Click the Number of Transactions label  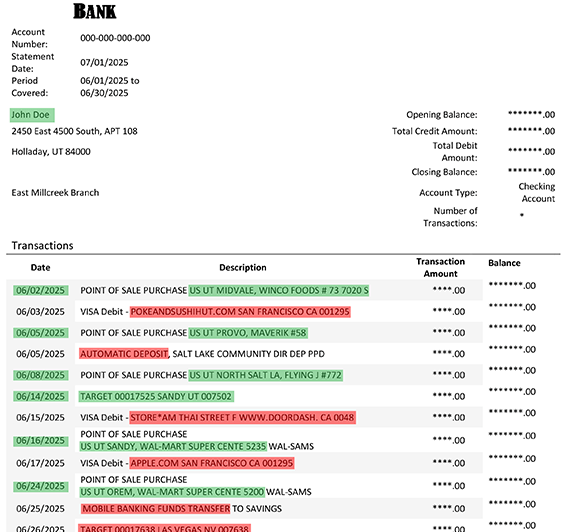coord(450,217)
